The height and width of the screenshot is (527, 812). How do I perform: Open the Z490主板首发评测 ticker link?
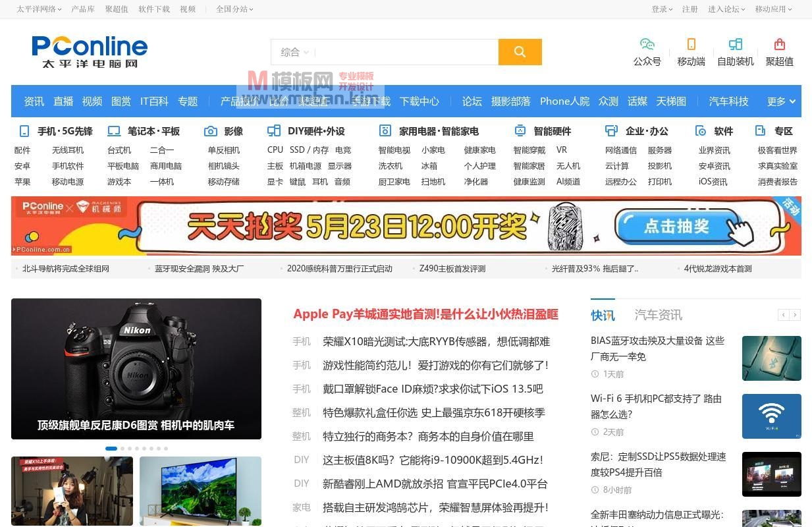click(x=452, y=269)
